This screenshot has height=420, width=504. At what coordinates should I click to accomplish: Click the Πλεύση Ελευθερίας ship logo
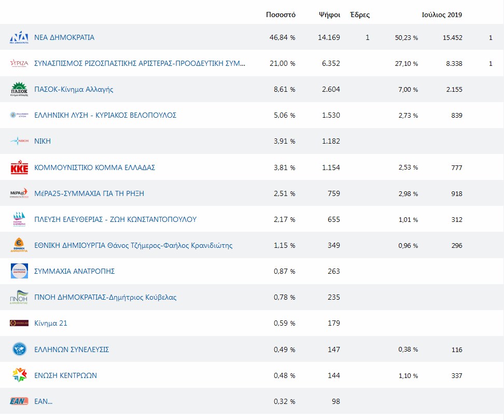click(x=19, y=219)
